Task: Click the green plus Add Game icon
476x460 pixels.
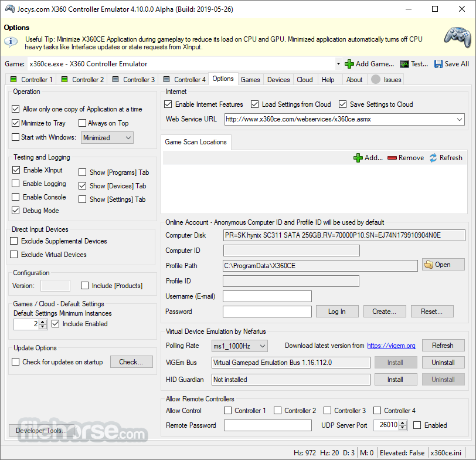Action: point(349,64)
